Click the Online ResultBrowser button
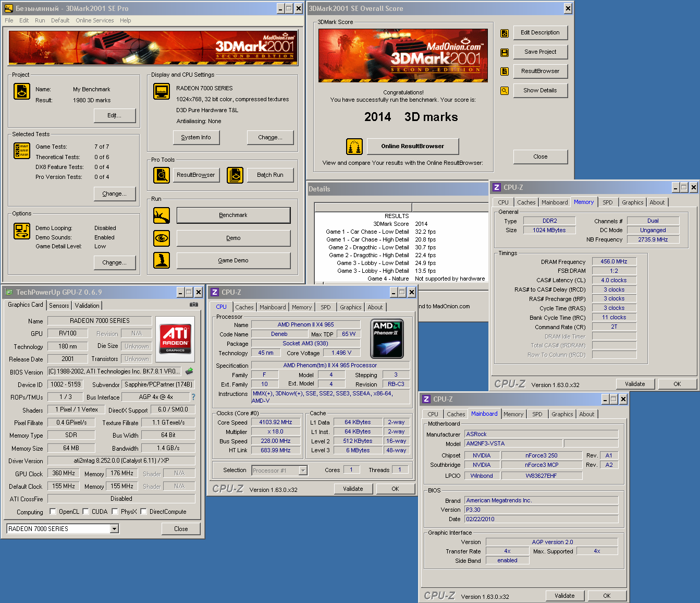700x603 pixels. click(x=413, y=147)
